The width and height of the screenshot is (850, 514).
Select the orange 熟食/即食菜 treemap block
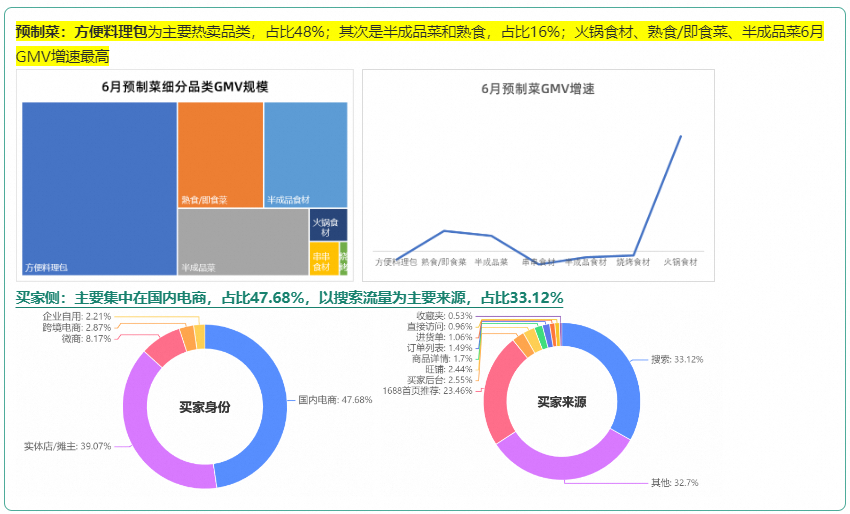pos(220,154)
